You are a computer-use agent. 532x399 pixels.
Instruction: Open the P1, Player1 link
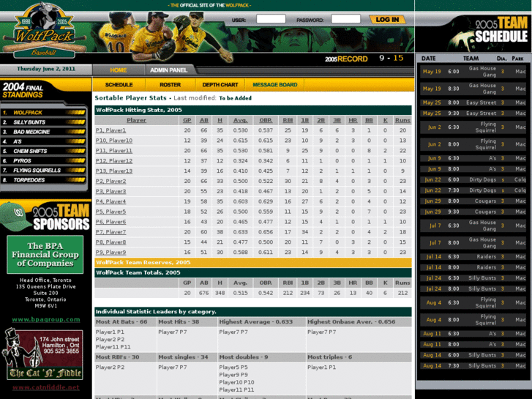(x=110, y=130)
